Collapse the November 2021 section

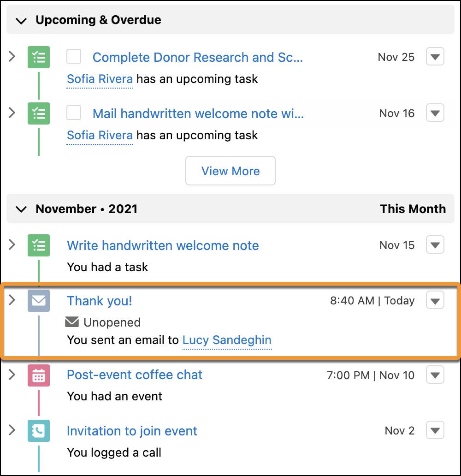(x=21, y=209)
